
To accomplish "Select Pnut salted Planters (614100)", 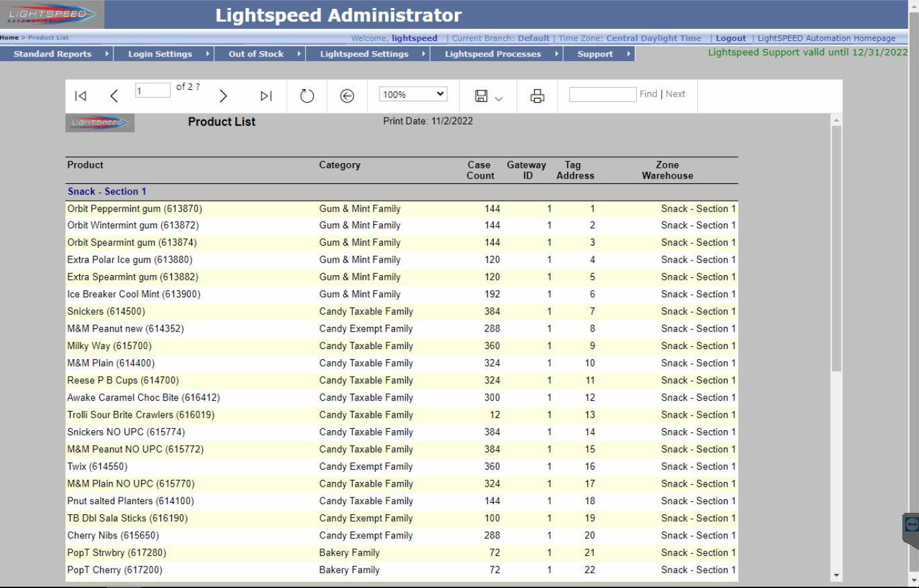I will pyautogui.click(x=130, y=501).
